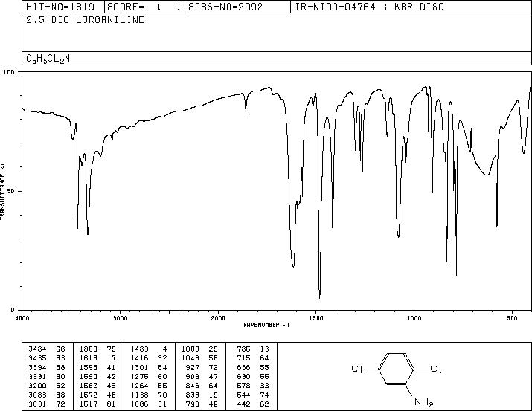Click the HIT-NO=1819 header cell
The width and height of the screenshot is (532, 411).
click(x=60, y=7)
